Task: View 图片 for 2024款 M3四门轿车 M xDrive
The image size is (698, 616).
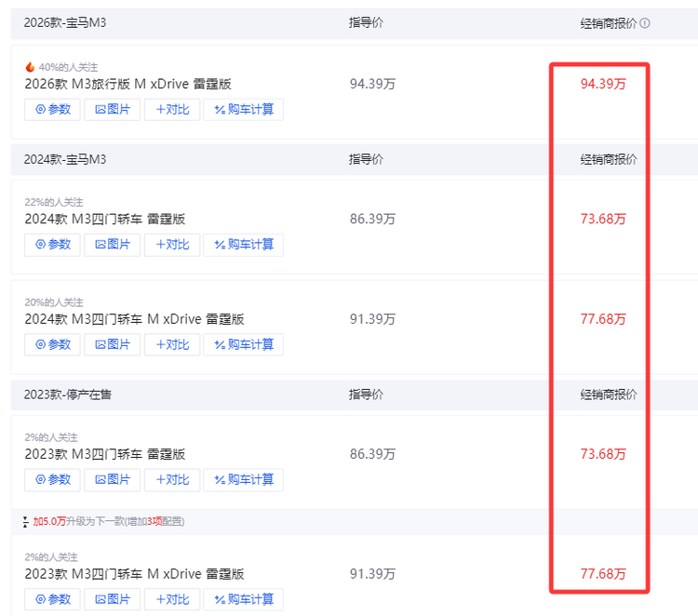Action: click(113, 344)
